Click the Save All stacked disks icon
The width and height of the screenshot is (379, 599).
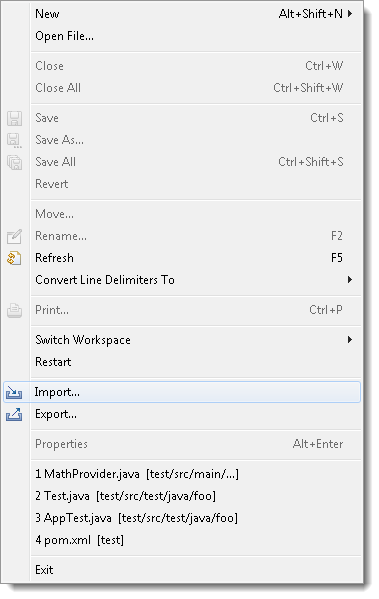(x=14, y=162)
